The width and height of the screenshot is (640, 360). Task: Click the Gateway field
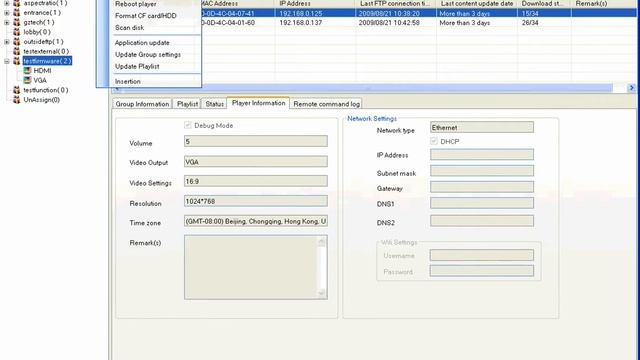482,187
